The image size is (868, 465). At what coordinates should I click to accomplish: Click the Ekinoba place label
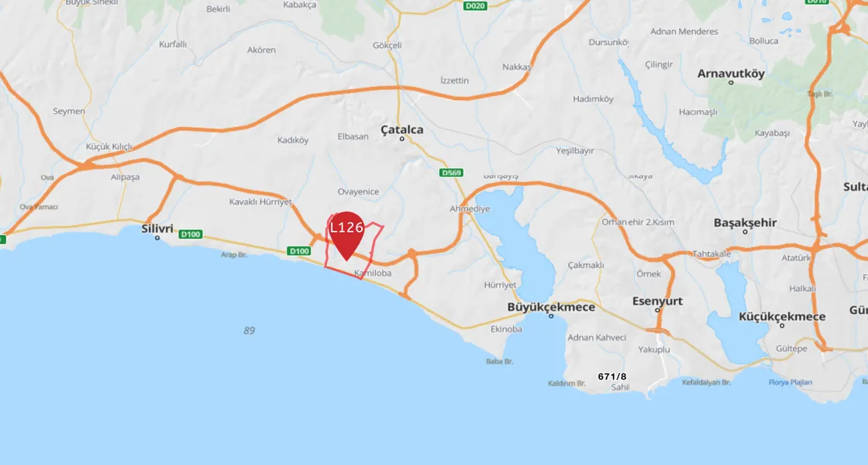pos(506,329)
